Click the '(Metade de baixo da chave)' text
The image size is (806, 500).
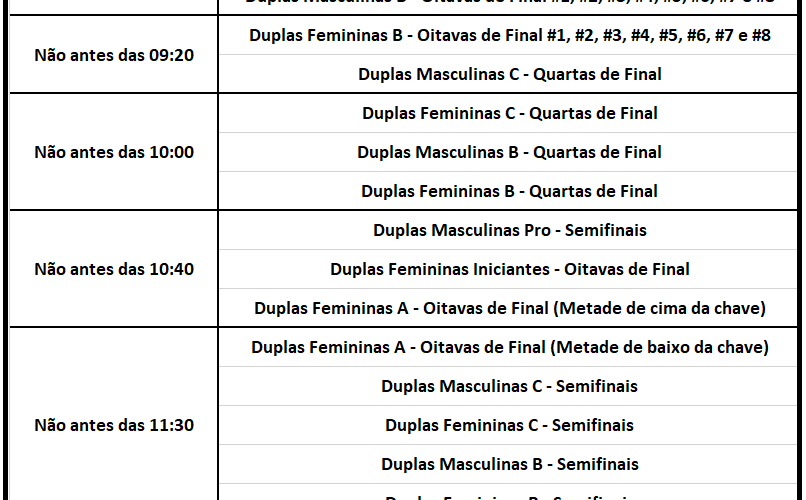[x=660, y=347]
